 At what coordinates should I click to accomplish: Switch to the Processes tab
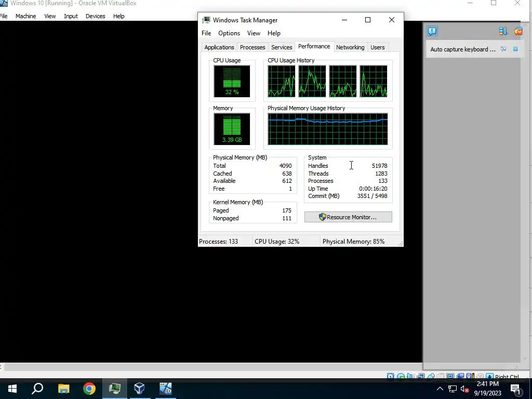click(252, 47)
